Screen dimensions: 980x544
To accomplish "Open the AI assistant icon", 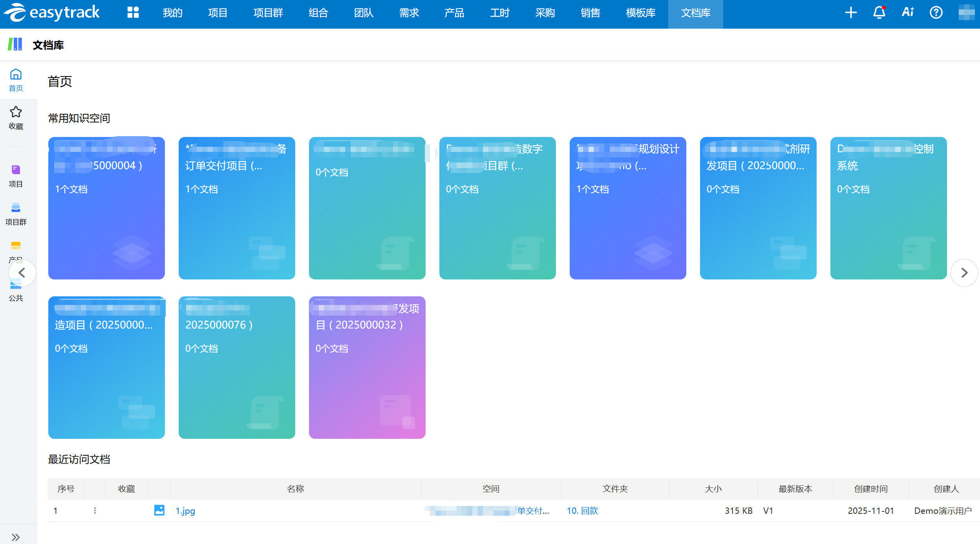I will 908,13.
